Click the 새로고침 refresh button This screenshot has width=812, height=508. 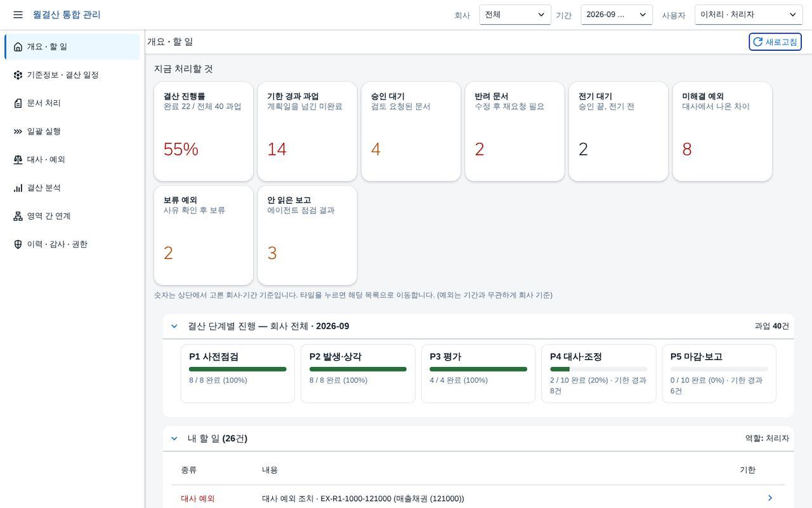coord(775,42)
